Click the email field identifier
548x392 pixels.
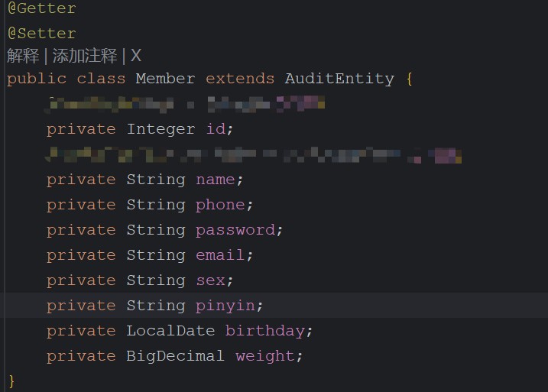220,255
